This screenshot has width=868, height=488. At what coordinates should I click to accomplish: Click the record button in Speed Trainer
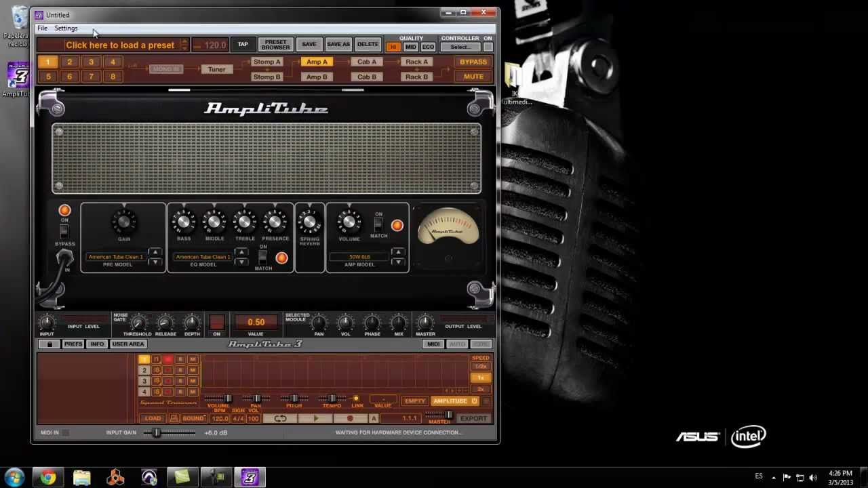click(x=350, y=418)
